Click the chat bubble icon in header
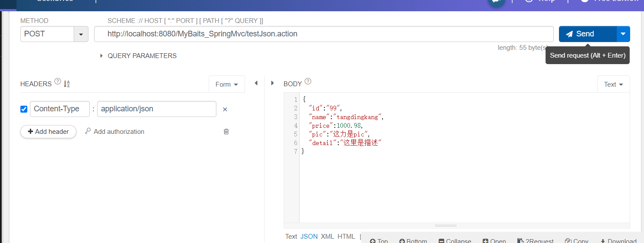The image size is (644, 243). [497, 2]
